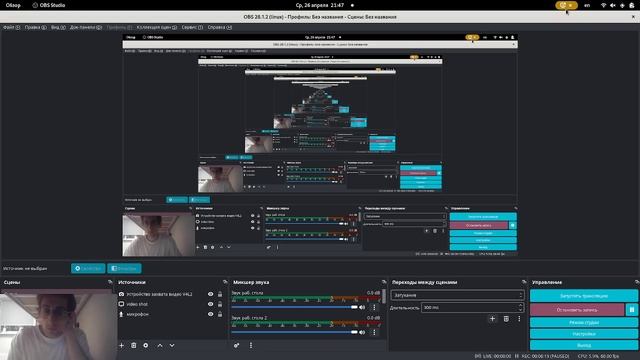
Task: Move source down with the arrow icon
Action: (x=172, y=345)
